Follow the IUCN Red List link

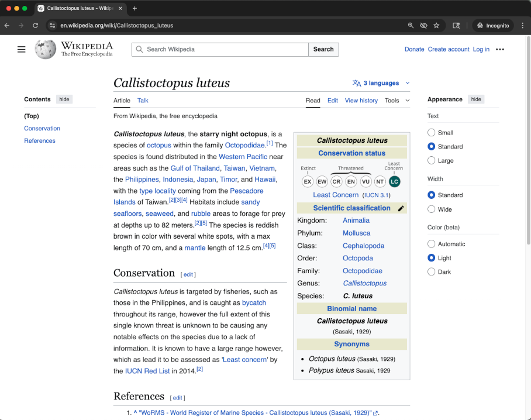point(147,371)
